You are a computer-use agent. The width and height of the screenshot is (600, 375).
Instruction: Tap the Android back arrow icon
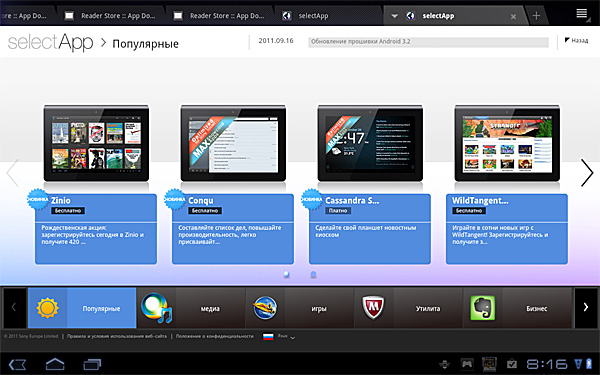coord(17,364)
